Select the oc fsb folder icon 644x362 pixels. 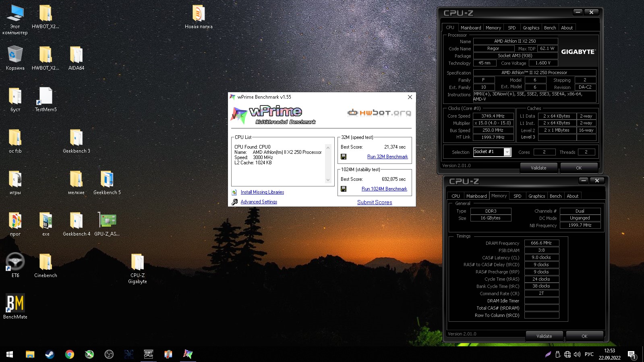[15, 141]
